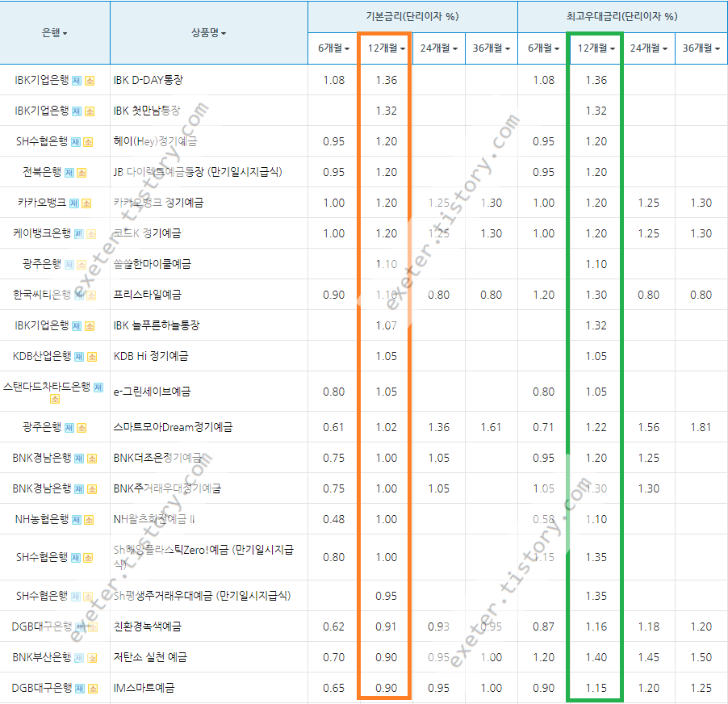Open the 카카오뱅크 정기예금 product
The image size is (728, 704).
point(158,203)
